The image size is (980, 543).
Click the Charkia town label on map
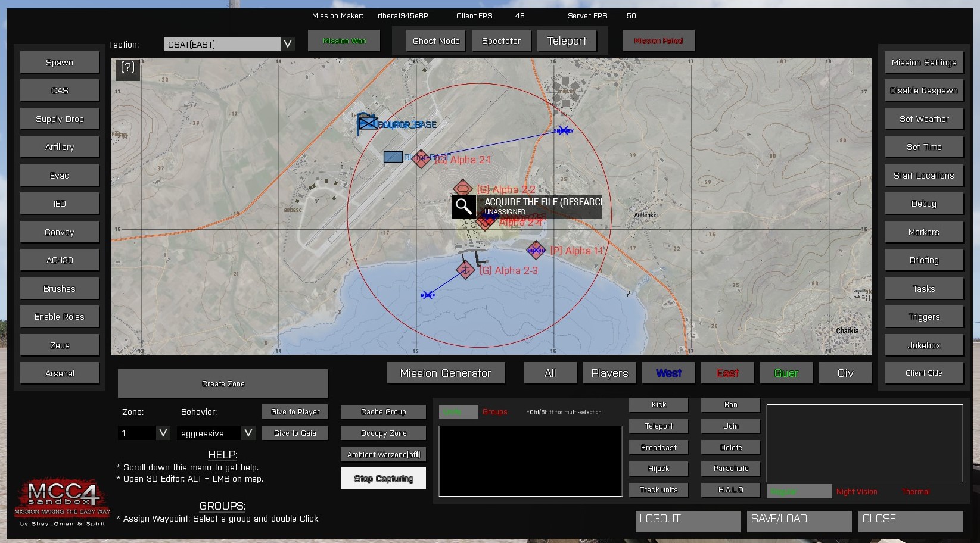click(x=847, y=330)
